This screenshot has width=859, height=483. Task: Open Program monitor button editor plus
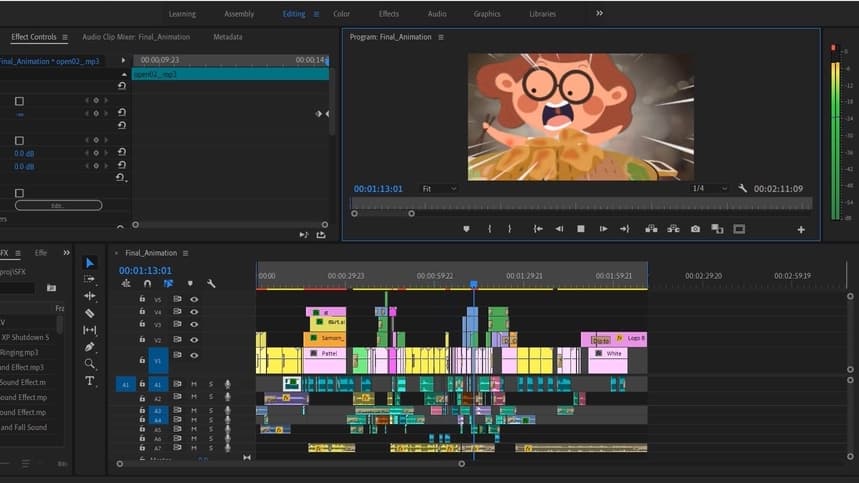point(801,229)
